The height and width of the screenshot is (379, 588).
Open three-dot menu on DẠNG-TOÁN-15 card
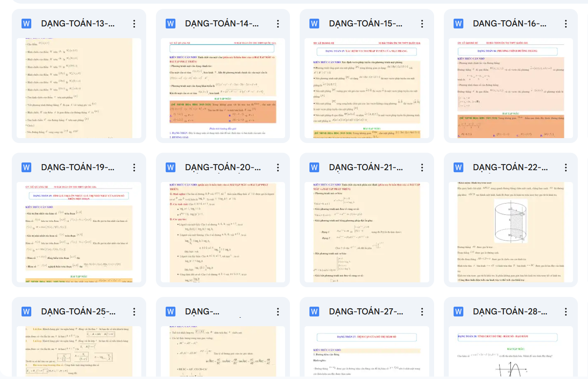pos(422,24)
